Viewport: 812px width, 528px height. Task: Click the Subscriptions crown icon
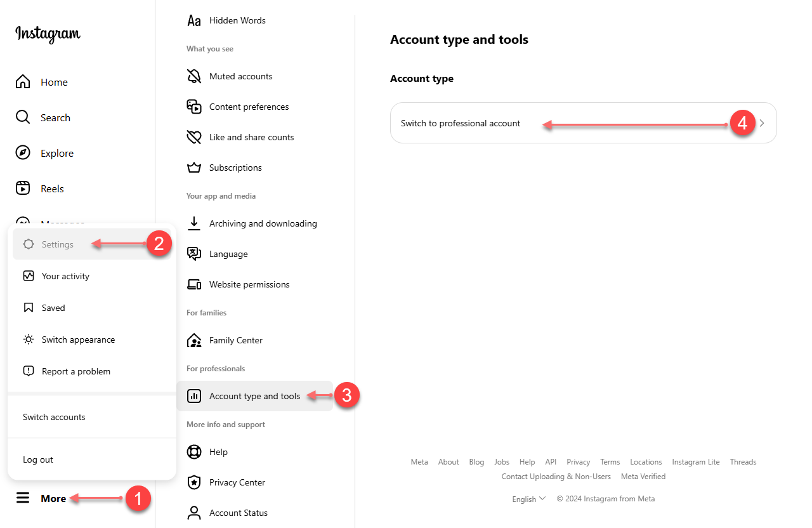pos(194,168)
